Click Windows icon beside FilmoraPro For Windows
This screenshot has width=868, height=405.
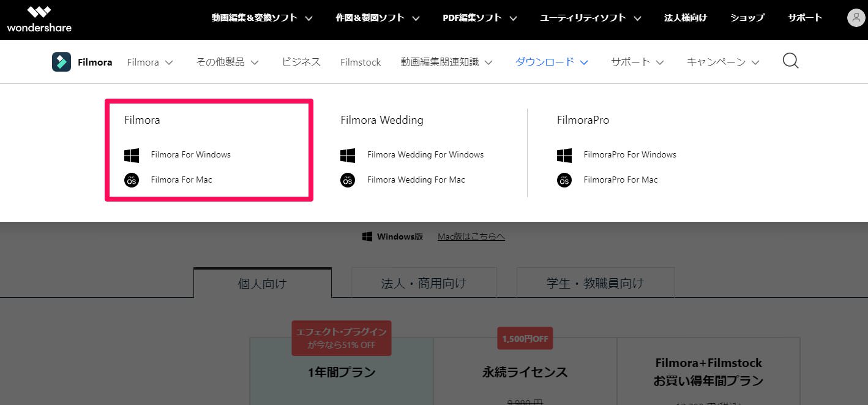coord(564,155)
